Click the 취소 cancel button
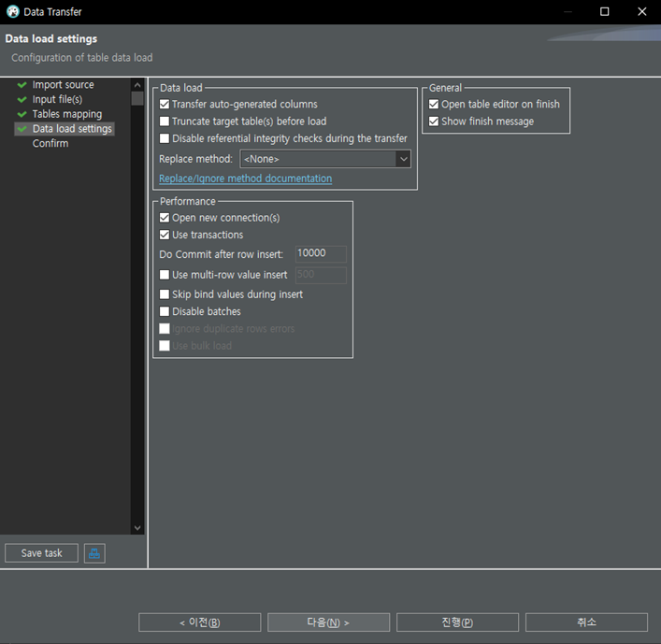This screenshot has width=661, height=644. click(586, 623)
